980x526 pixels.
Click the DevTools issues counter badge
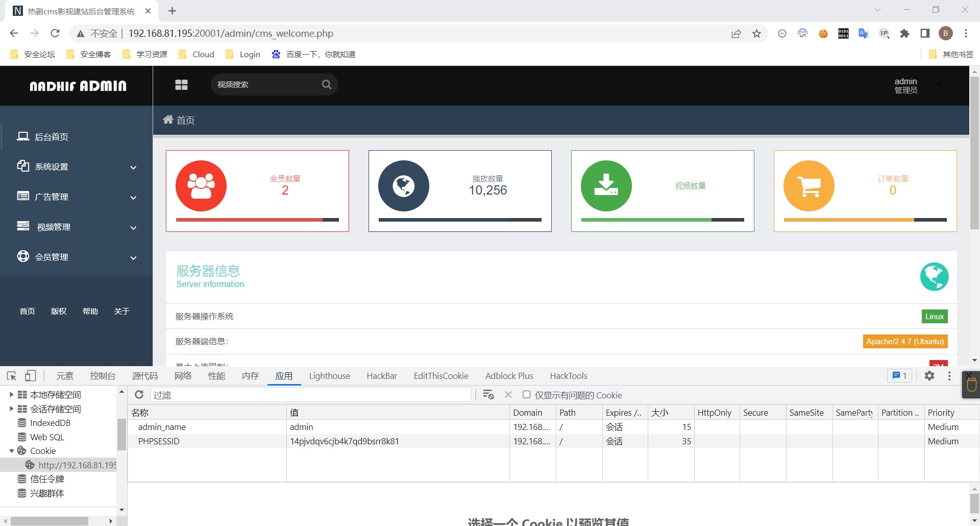coord(899,376)
